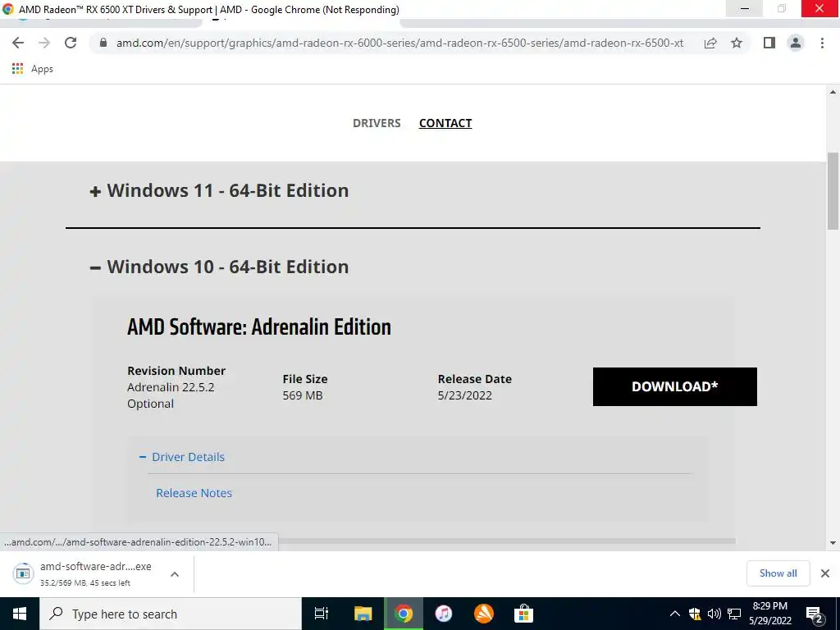
Task: Open network status tray icon
Action: 734,614
